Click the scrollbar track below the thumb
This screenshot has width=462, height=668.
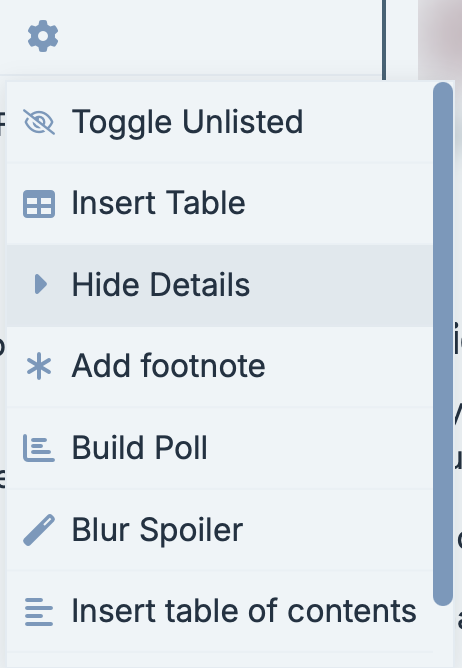click(443, 637)
